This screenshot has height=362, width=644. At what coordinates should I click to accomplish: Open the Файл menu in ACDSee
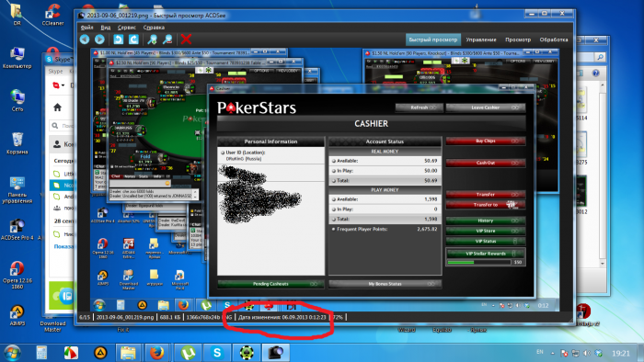pyautogui.click(x=87, y=28)
